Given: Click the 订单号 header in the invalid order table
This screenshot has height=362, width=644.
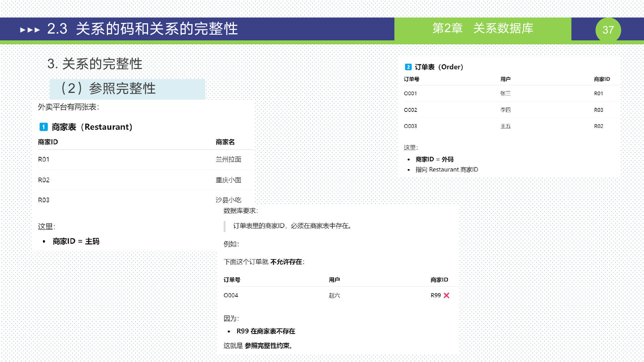Looking at the screenshot, I should point(232,280).
